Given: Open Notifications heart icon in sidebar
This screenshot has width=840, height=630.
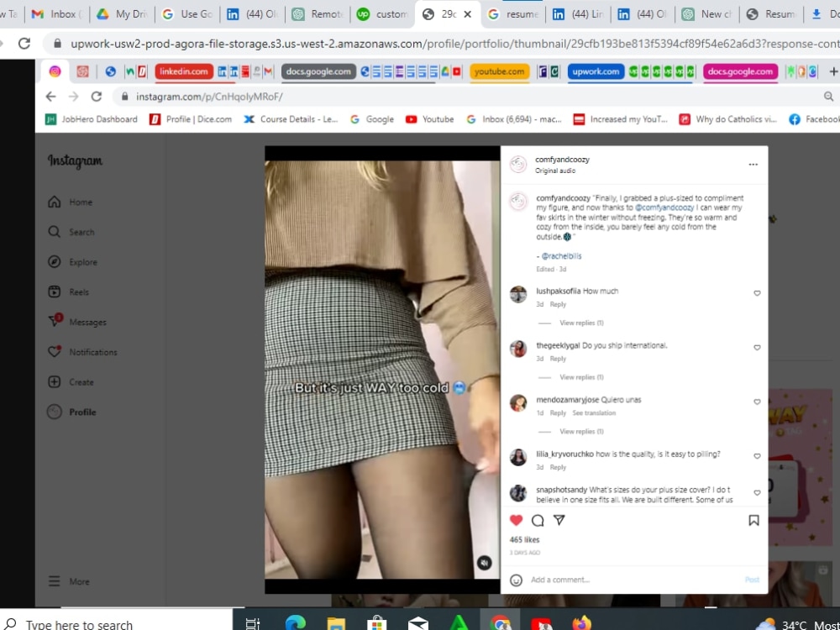Looking at the screenshot, I should [54, 351].
